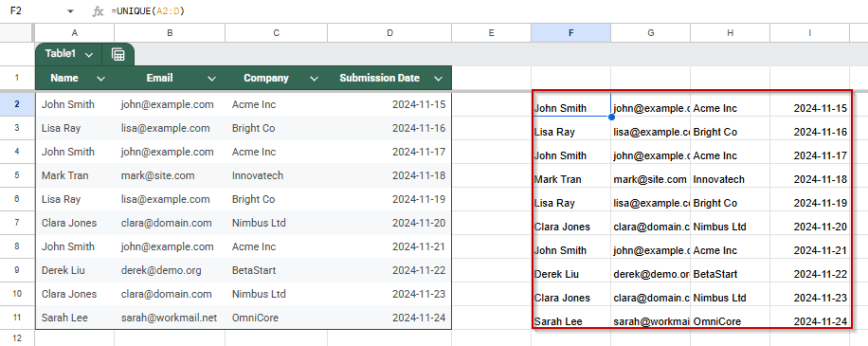Viewport: 868px width, 346px height.
Task: Select the column F header
Action: click(570, 32)
